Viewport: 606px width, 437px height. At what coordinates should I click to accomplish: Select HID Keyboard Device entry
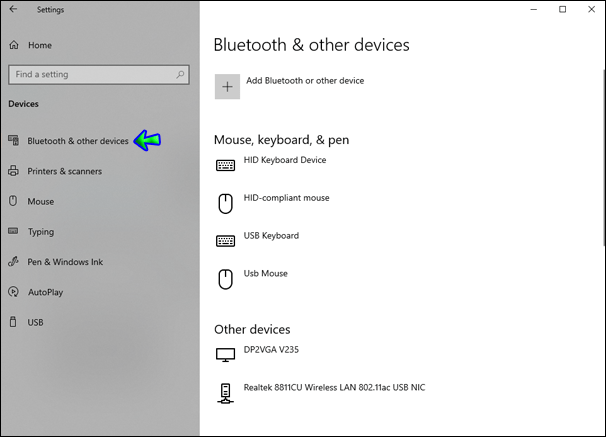coord(285,160)
